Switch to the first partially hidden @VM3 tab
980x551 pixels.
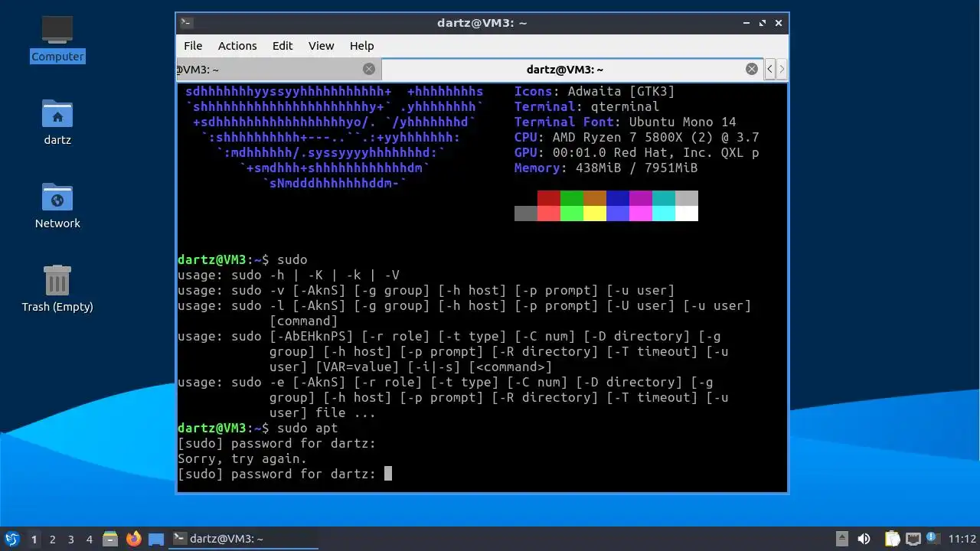[279, 69]
